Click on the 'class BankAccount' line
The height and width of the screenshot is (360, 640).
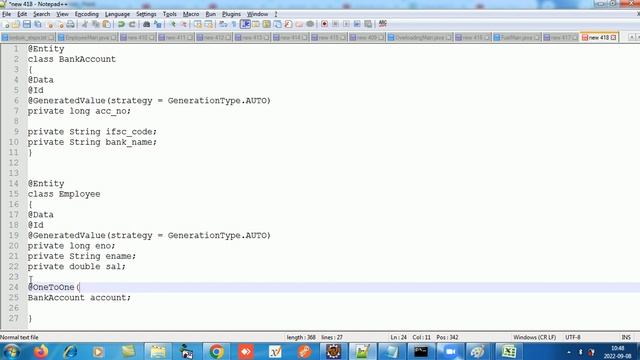pyautogui.click(x=72, y=59)
